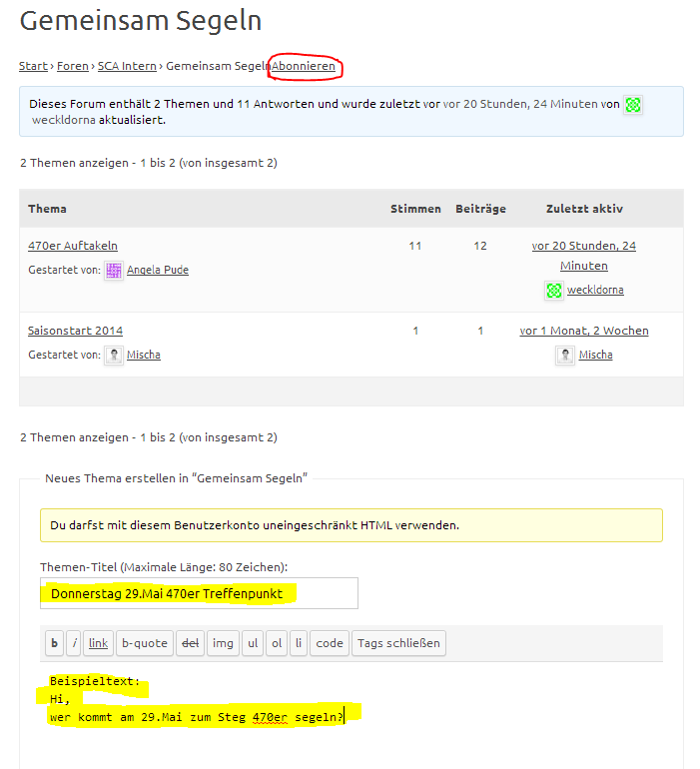Apply the del strikethrough tag

click(189, 643)
